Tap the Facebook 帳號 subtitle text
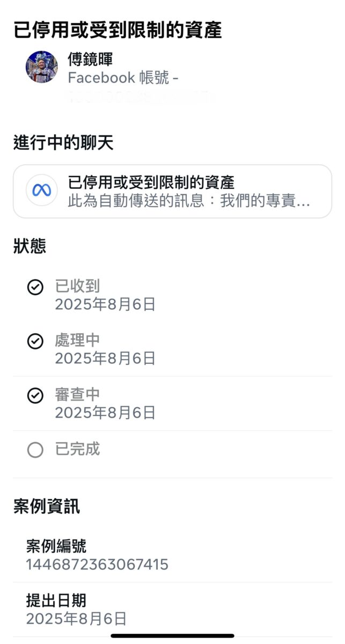The height and width of the screenshot is (644, 345). [123, 78]
